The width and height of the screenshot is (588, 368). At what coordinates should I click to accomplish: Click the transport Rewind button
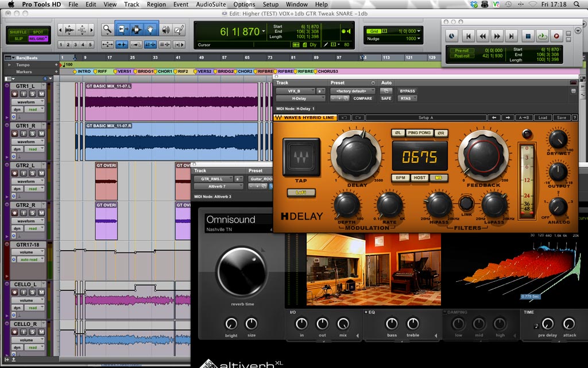tap(483, 36)
